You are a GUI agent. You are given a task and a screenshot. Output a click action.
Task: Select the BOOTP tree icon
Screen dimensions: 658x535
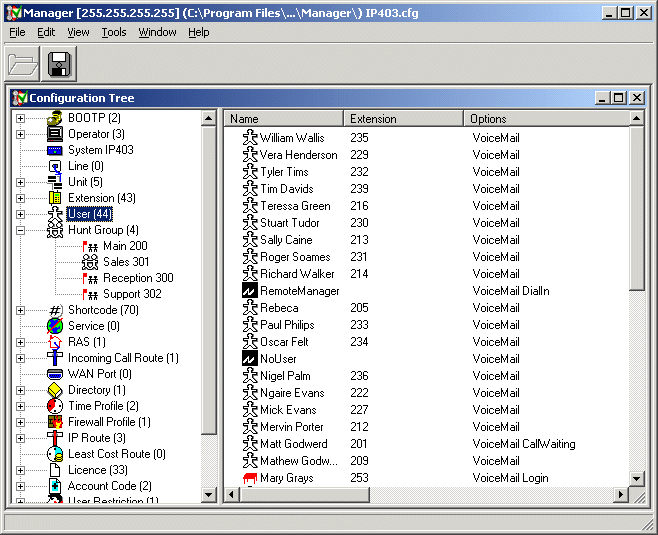55,118
